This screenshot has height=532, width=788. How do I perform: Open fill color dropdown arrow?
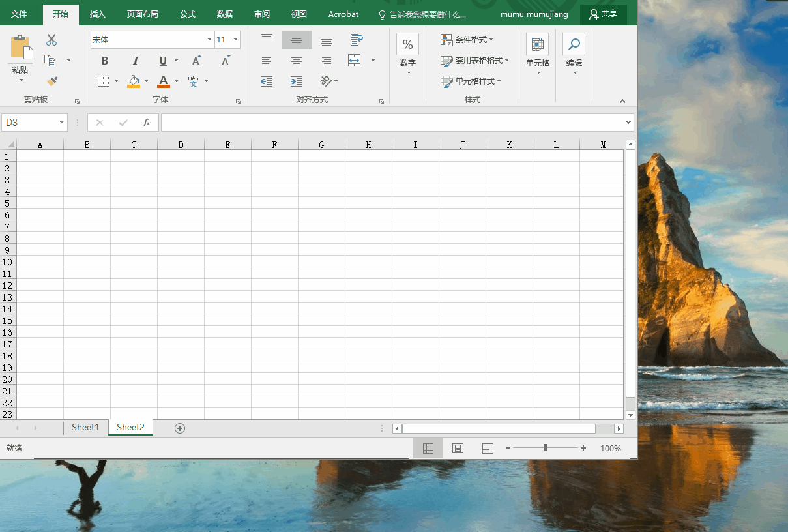click(x=147, y=81)
